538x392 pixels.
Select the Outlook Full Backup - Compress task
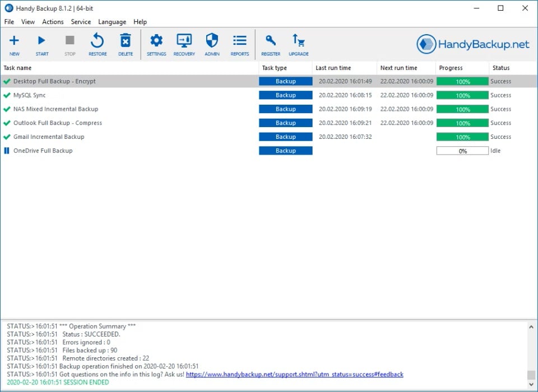click(58, 123)
